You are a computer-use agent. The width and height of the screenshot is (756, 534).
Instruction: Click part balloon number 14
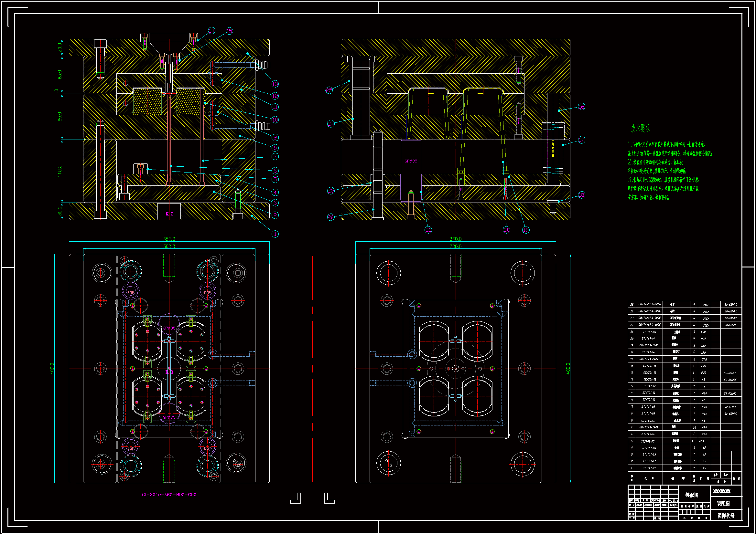pyautogui.click(x=211, y=31)
